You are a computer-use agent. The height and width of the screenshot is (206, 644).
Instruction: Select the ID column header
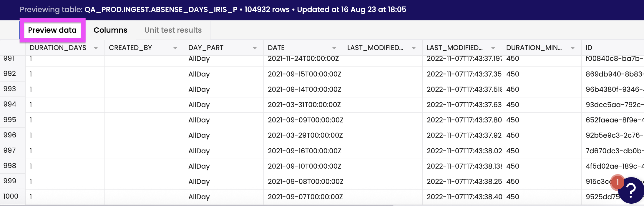[x=612, y=48]
